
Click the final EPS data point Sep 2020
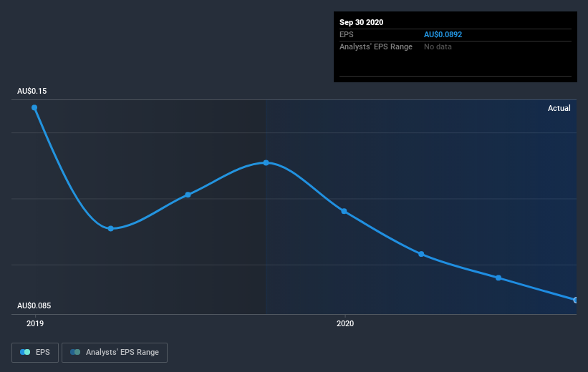point(576,300)
